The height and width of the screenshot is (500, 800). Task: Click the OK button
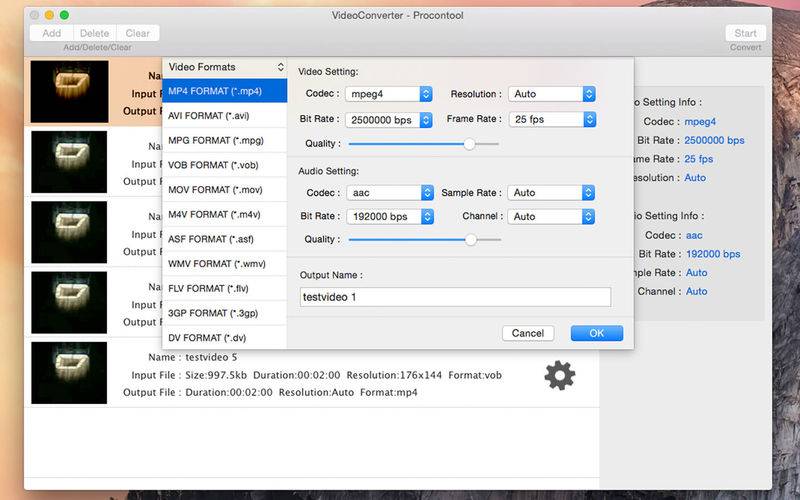596,333
